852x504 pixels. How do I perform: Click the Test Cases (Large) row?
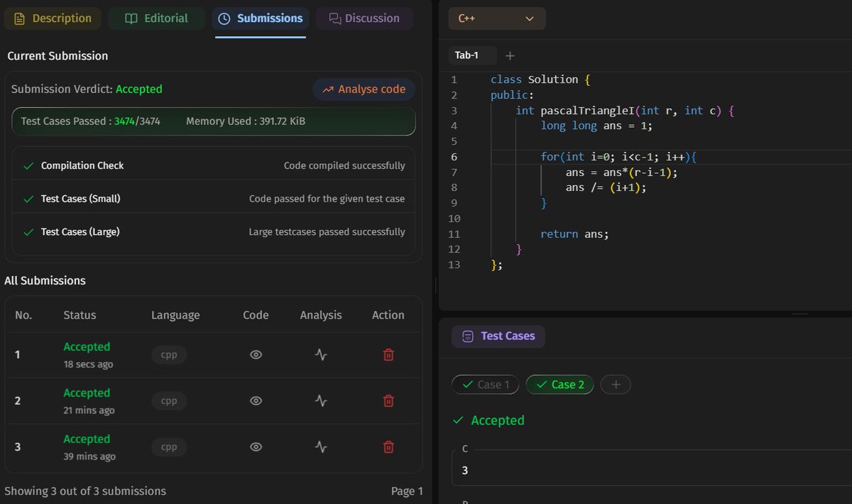[x=214, y=232]
